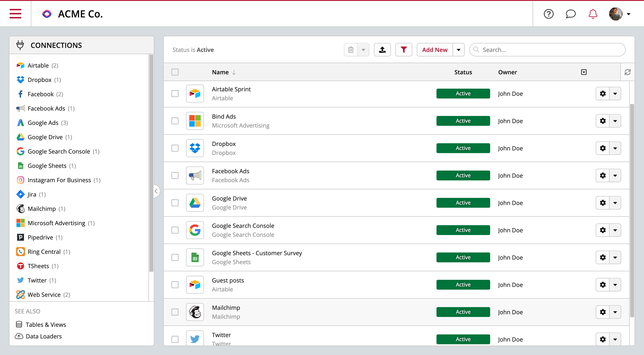644x355 pixels.
Task: Click Add New button to create connection
Action: point(434,49)
